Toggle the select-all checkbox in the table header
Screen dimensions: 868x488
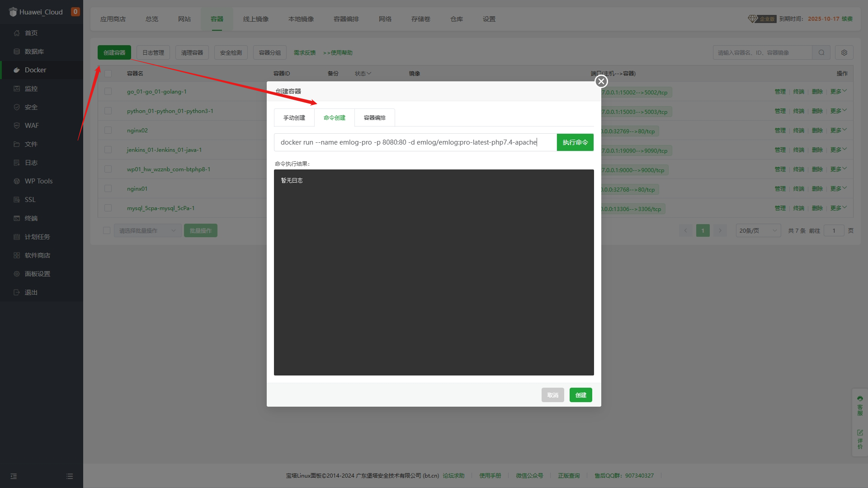coord(108,74)
